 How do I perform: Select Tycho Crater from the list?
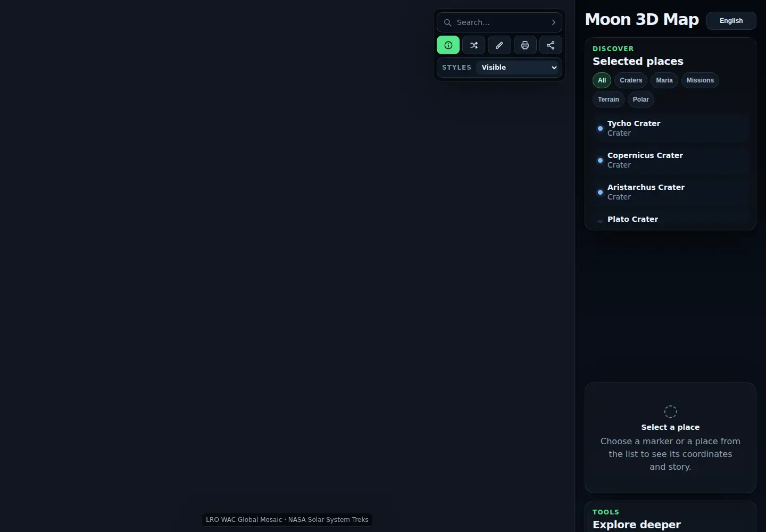click(670, 128)
